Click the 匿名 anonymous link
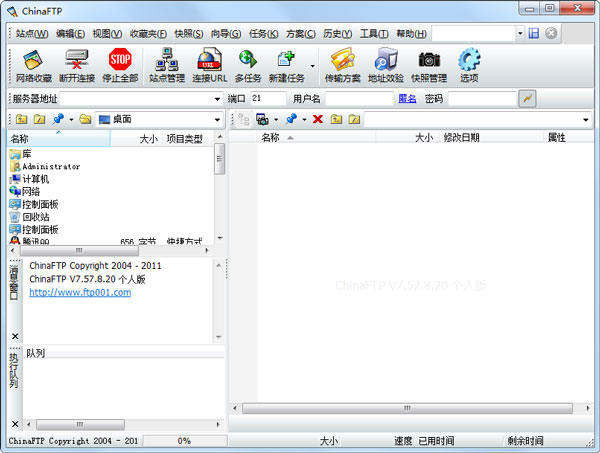600x453 pixels. [x=407, y=99]
